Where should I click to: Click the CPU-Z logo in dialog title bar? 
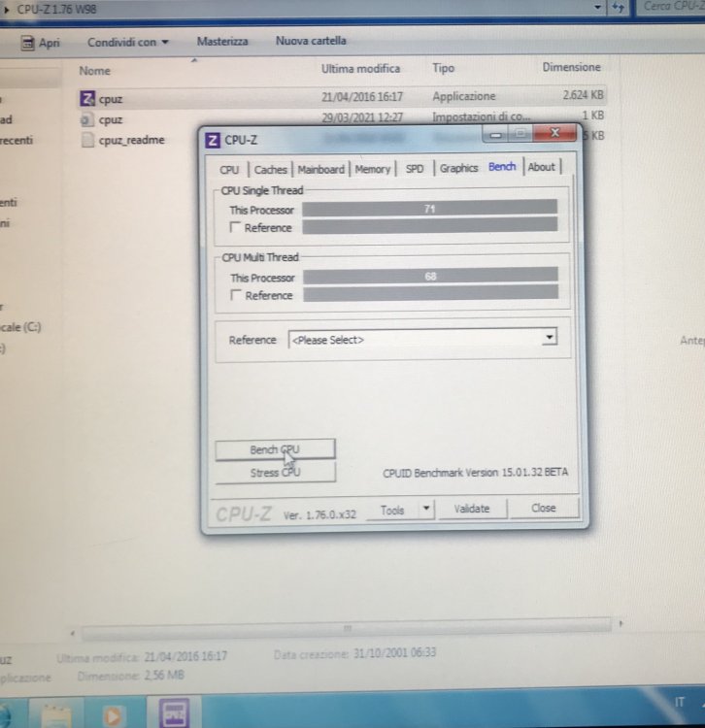[x=214, y=140]
